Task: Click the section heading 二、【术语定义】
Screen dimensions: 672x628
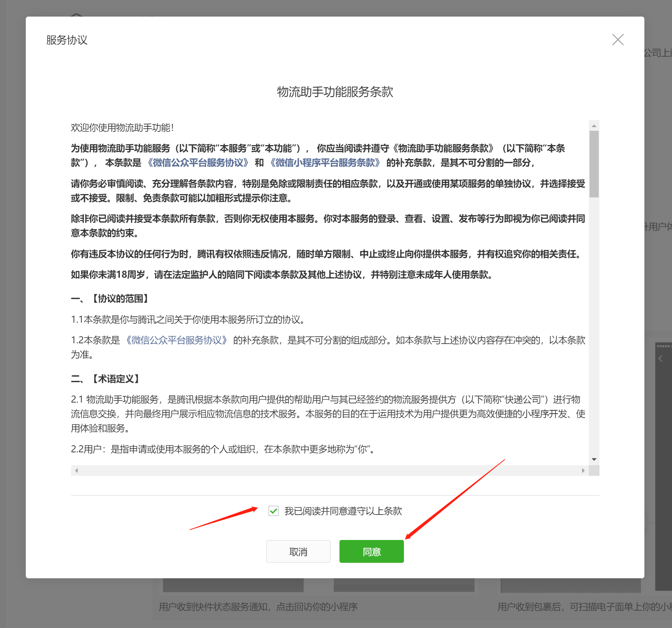Action: tap(105, 379)
